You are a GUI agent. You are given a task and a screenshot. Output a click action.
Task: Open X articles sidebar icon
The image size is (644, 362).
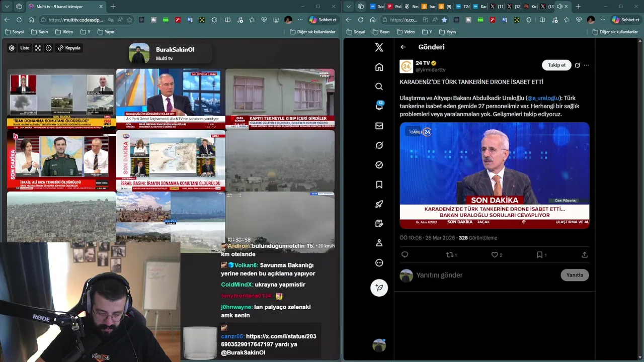point(379,224)
